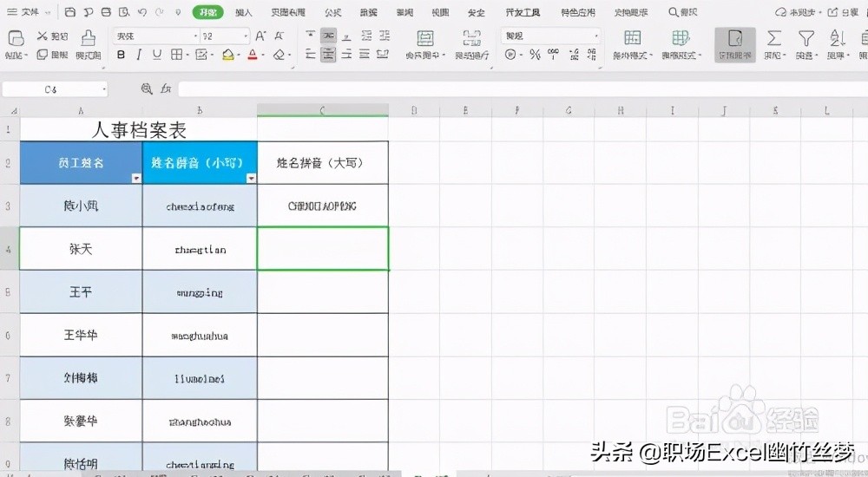
Task: Open the font size 12 dropdown
Action: (x=247, y=36)
